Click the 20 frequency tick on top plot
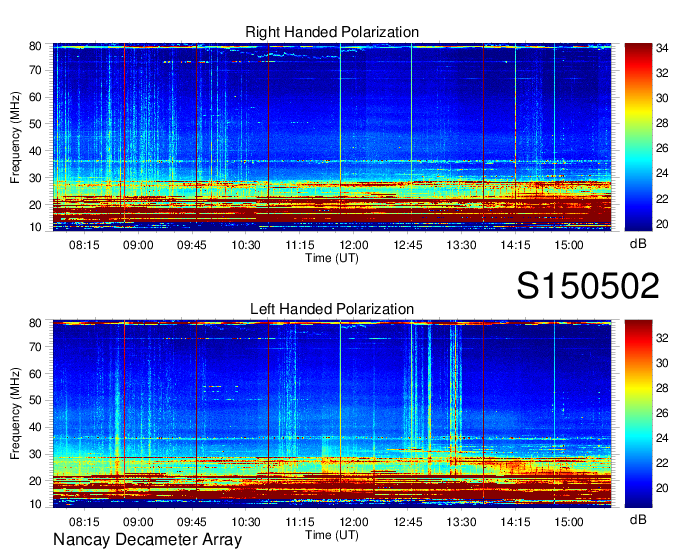 click(35, 205)
